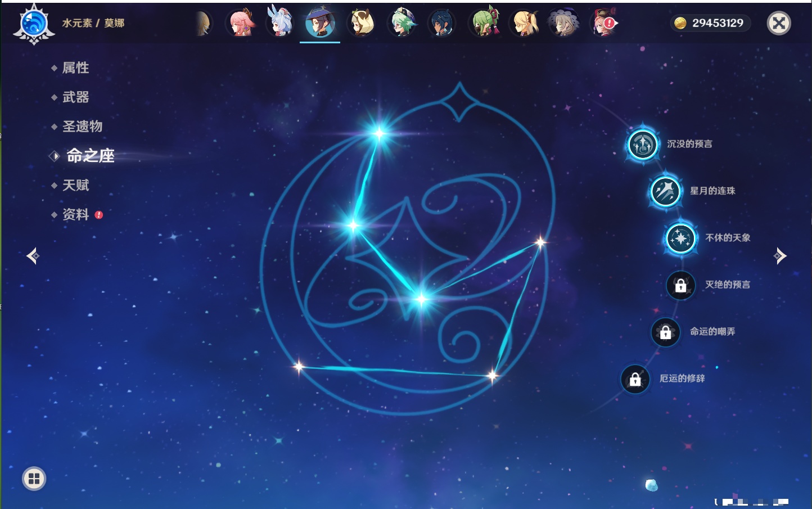
Task: View the locked 灭绝的预言 constellation icon
Action: point(680,285)
